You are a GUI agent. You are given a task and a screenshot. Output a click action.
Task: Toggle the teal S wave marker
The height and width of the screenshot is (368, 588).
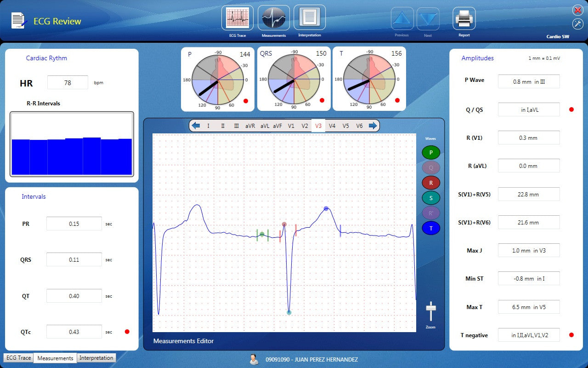tap(430, 198)
